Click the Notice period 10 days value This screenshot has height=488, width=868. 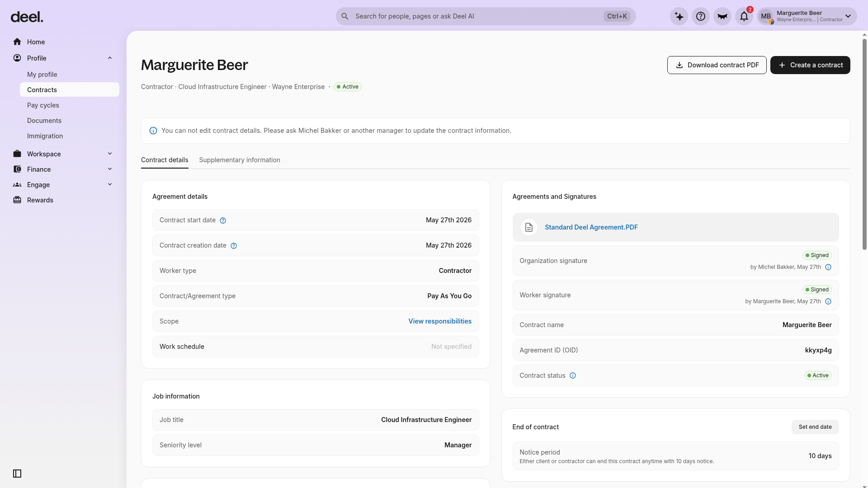(820, 456)
